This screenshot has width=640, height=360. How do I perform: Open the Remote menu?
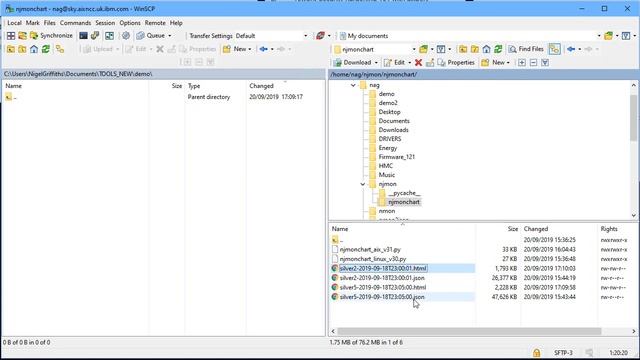coord(155,23)
